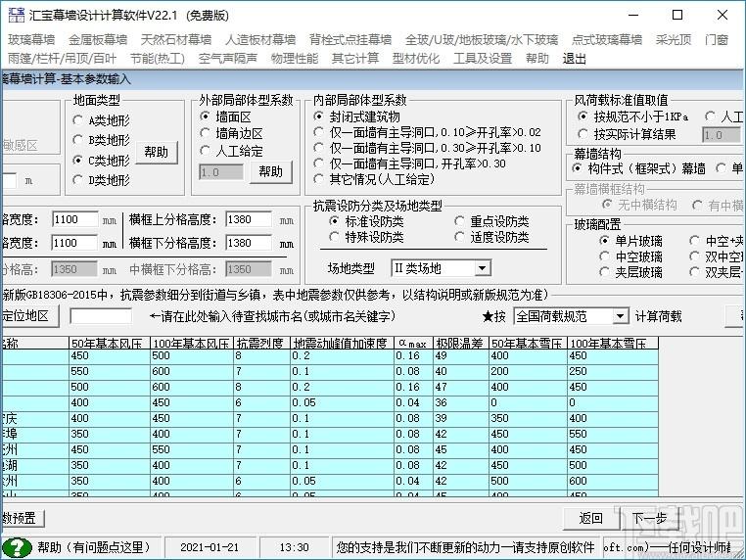Click the 极限温差 column header
The image size is (746, 560).
coord(460,343)
